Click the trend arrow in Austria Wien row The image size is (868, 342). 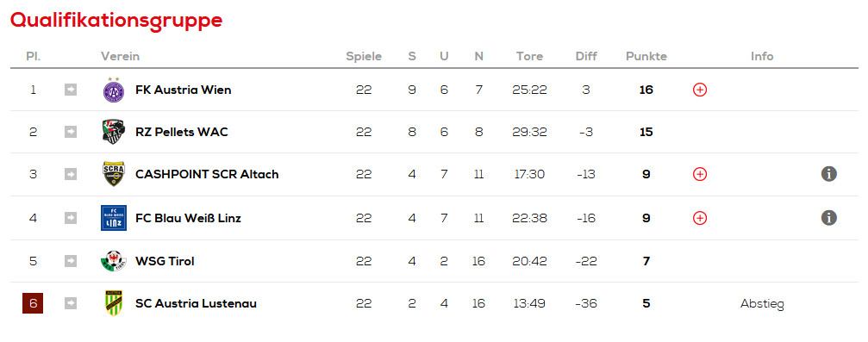pyautogui.click(x=71, y=90)
